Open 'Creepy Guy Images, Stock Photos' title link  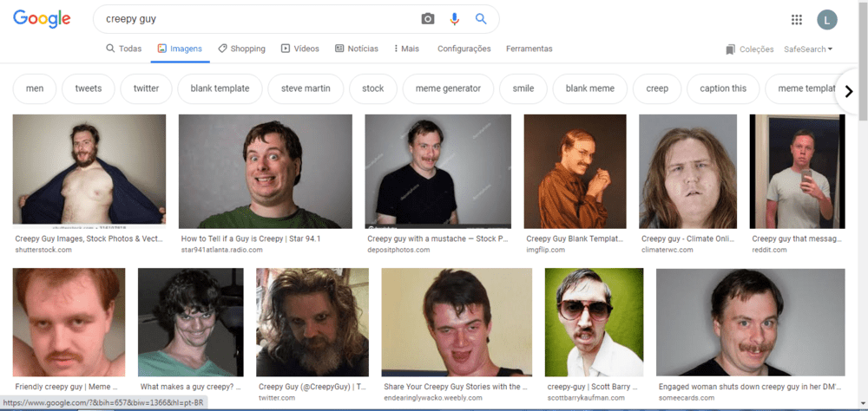pyautogui.click(x=89, y=239)
